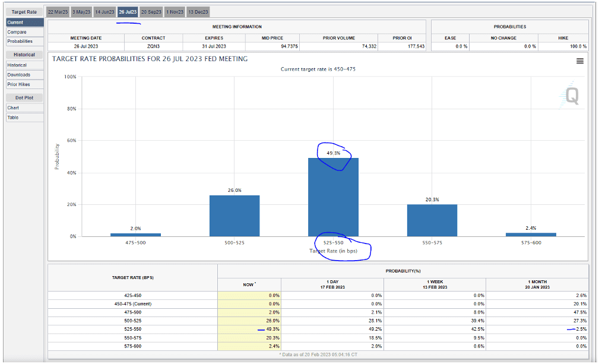Switch to the 3 May23 meeting tab
The height and width of the screenshot is (364, 599).
(81, 12)
